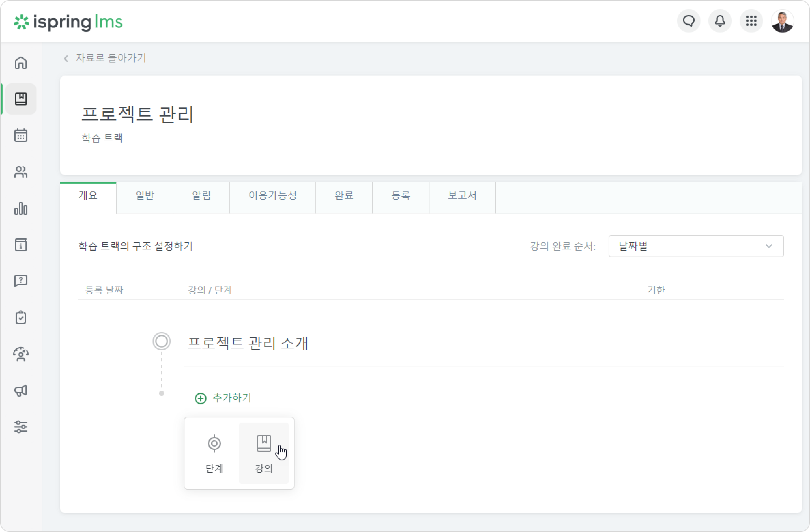The width and height of the screenshot is (810, 532).
Task: Open the sliders settings sidebar icon
Action: pyautogui.click(x=21, y=427)
